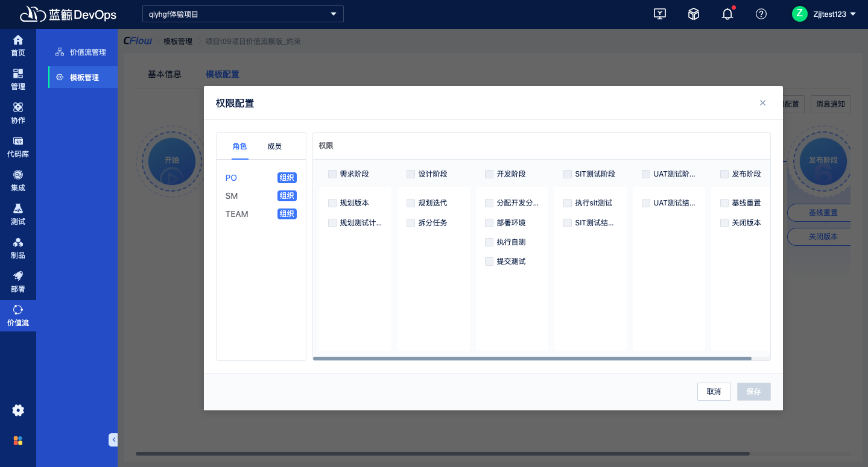
Task: Enable the 执行sit测试 checkbox
Action: [568, 203]
